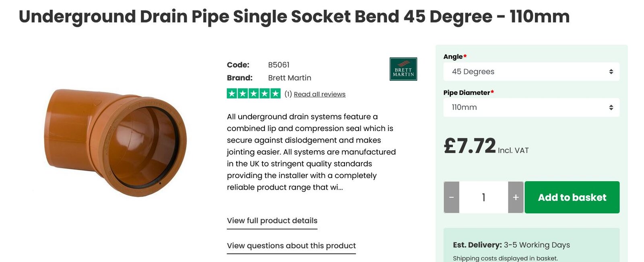Click the Brett Martin brand logo
Screen dimensions: 644x262
(x=403, y=68)
